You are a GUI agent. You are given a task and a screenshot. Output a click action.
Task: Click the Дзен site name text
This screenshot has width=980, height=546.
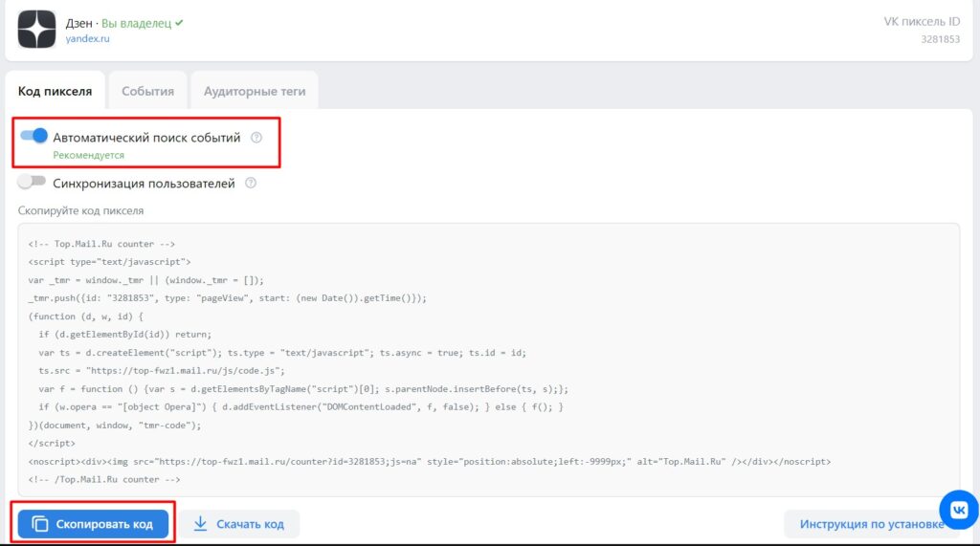(x=80, y=22)
